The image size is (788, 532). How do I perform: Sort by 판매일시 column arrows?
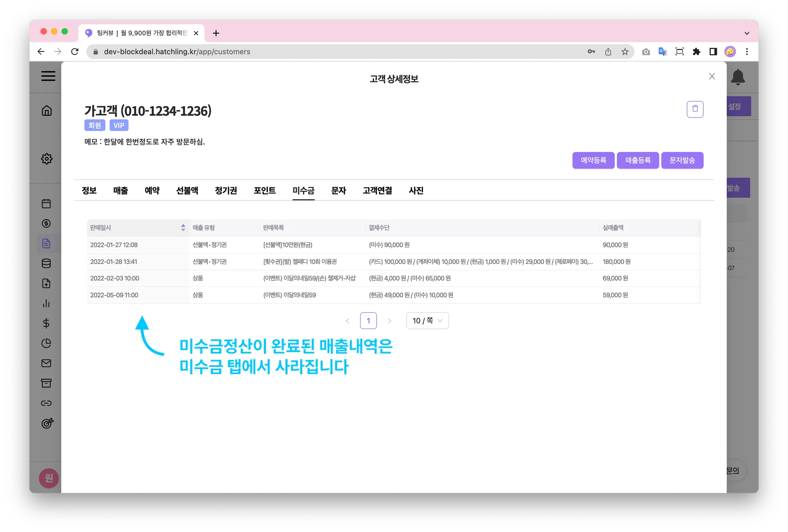183,228
